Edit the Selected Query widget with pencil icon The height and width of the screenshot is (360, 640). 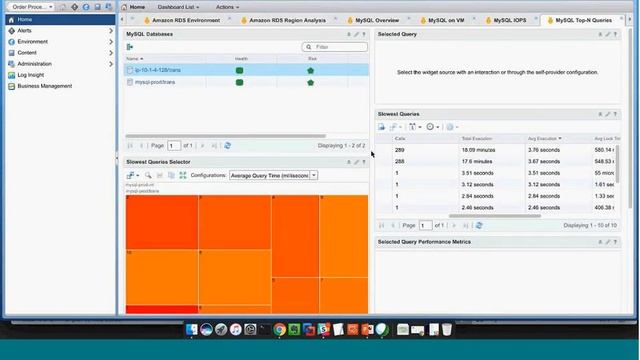click(x=608, y=34)
